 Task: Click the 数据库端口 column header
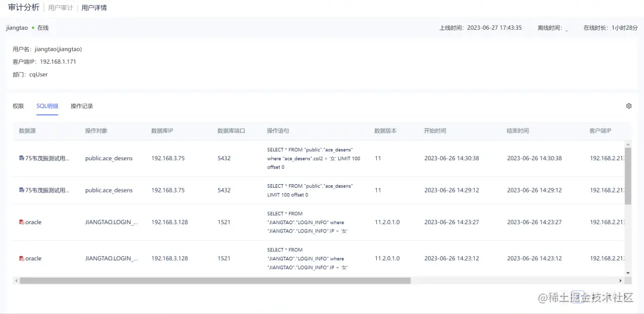click(x=231, y=131)
